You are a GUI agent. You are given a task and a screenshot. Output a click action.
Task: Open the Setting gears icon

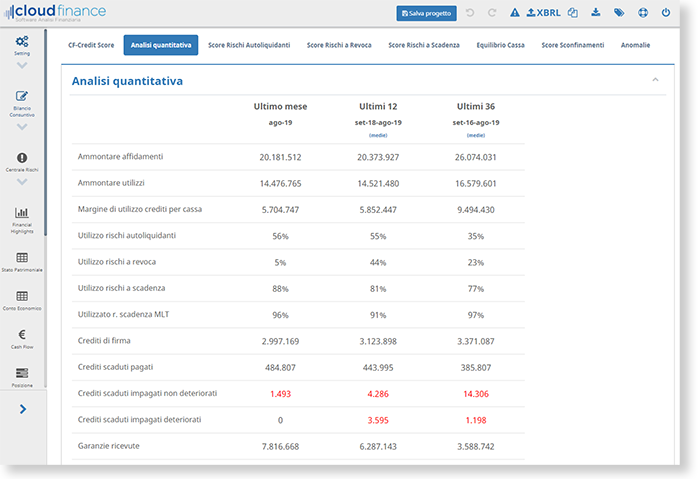(22, 42)
